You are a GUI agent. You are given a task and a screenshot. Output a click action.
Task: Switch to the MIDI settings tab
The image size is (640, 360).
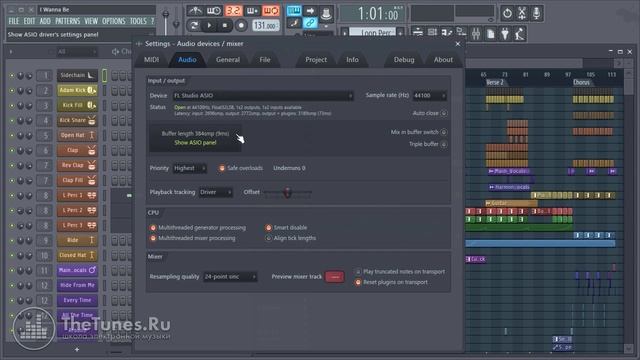pyautogui.click(x=151, y=60)
